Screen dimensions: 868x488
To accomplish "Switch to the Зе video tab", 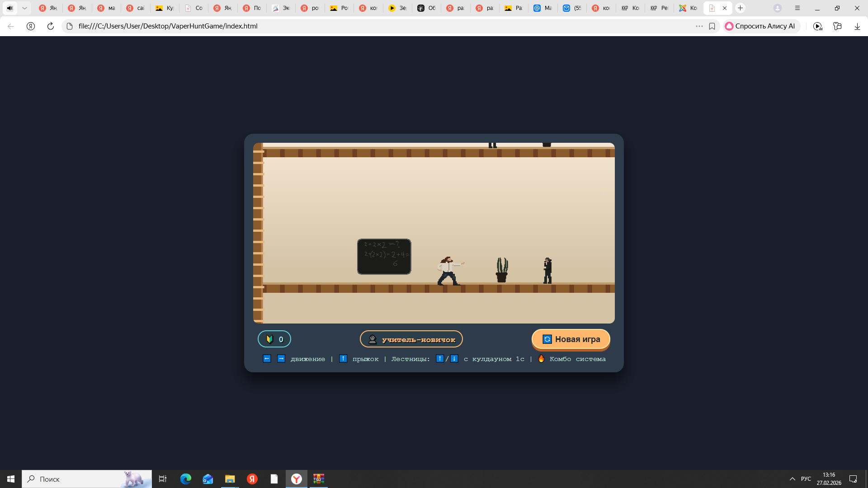I will pyautogui.click(x=397, y=8).
